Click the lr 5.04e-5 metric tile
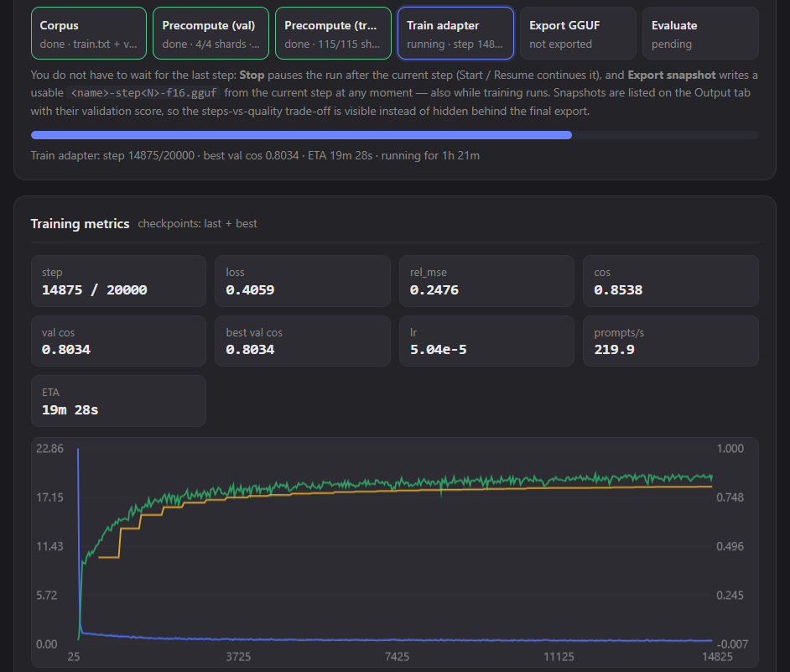The height and width of the screenshot is (672, 790). pyautogui.click(x=486, y=341)
